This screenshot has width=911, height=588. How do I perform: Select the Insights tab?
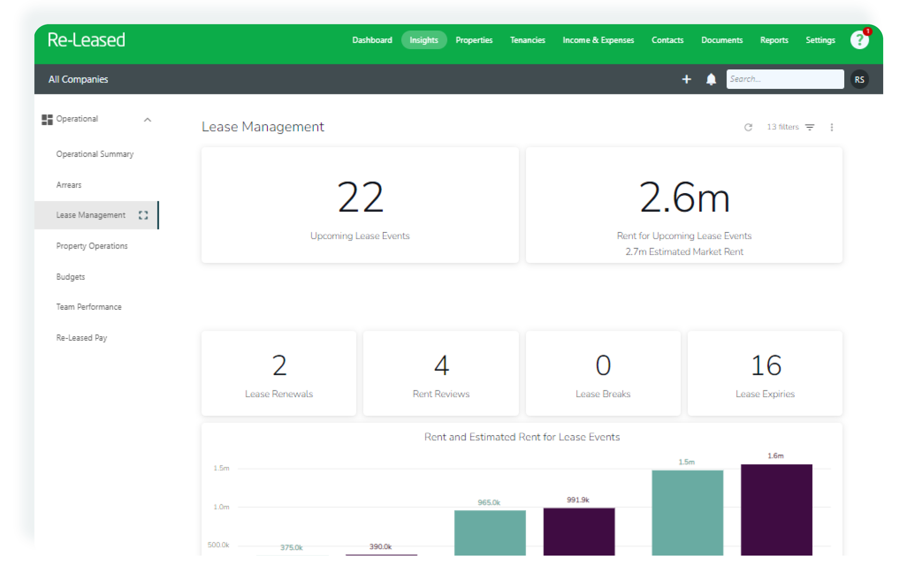pos(424,40)
